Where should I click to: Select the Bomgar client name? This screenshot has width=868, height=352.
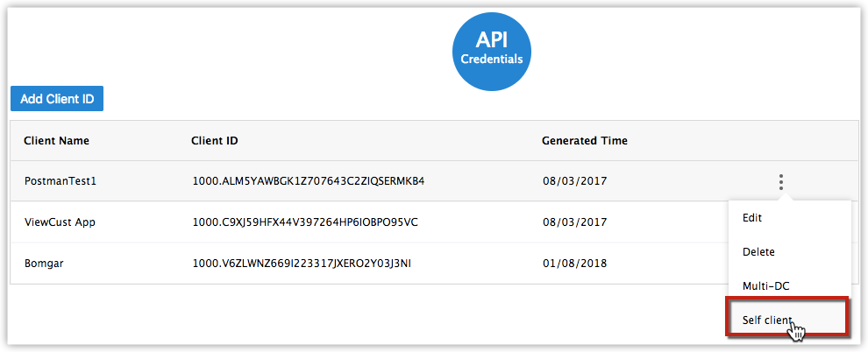point(45,263)
